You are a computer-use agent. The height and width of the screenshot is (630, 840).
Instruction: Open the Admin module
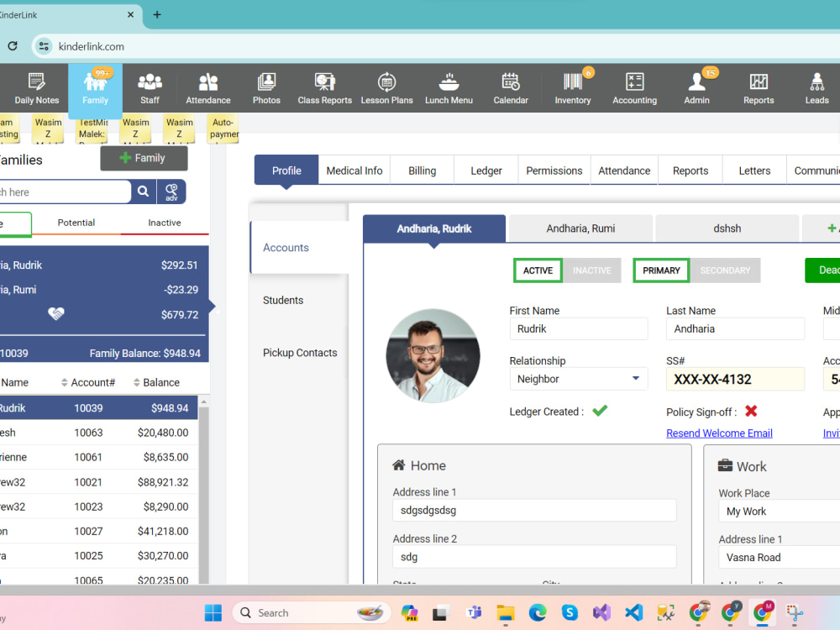(x=696, y=88)
